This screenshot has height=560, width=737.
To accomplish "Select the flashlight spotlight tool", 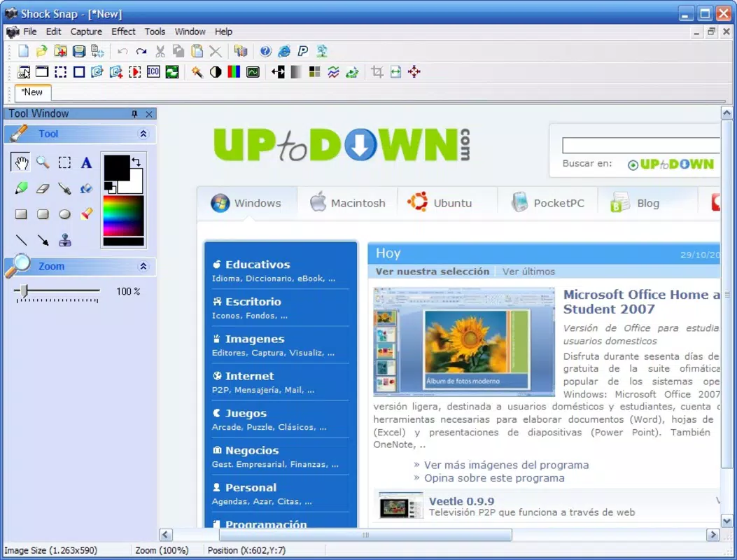I will (86, 214).
